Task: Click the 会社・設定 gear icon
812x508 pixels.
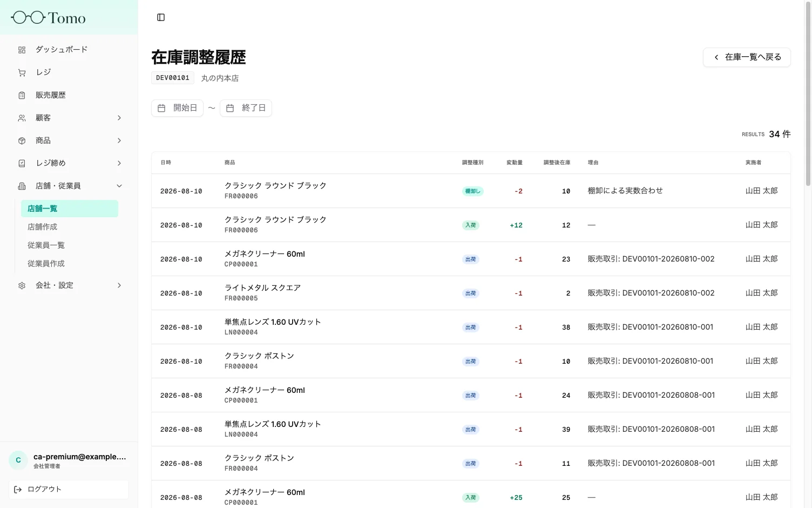Action: click(x=22, y=285)
